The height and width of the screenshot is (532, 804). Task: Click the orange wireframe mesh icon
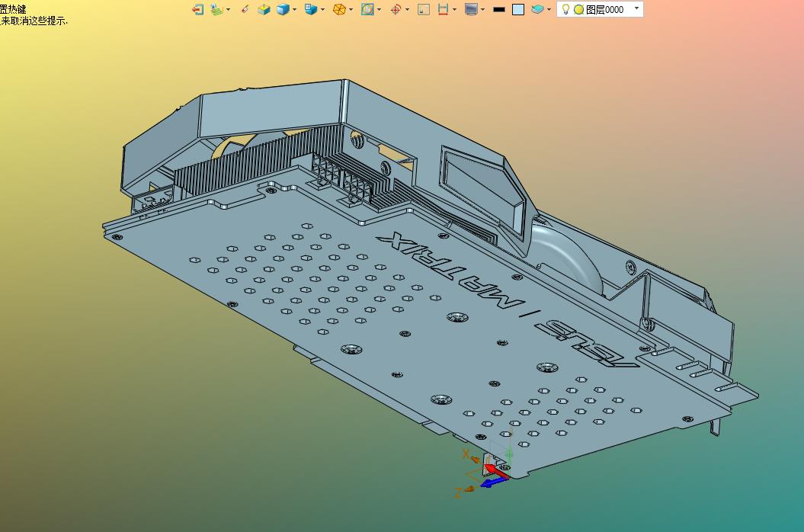tap(339, 9)
